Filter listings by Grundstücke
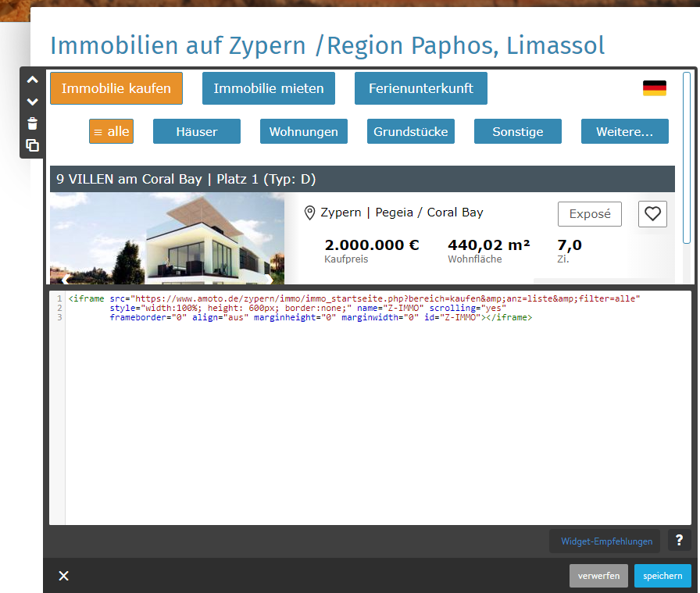This screenshot has height=593, width=700. 410,131
